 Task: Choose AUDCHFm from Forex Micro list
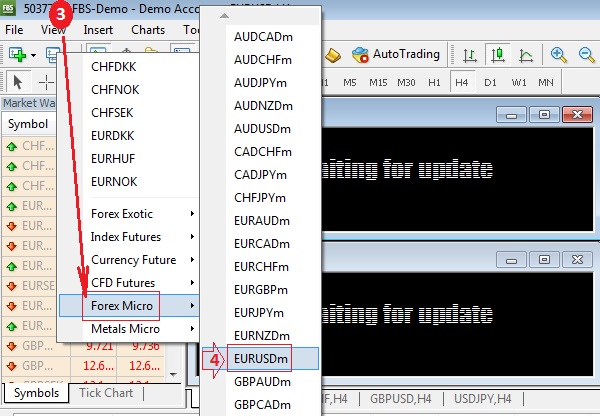pos(260,60)
